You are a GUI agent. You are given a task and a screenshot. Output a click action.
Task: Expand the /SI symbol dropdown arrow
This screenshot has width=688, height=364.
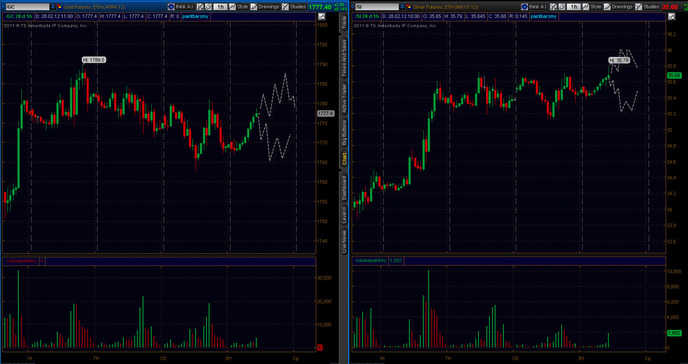[403, 7]
